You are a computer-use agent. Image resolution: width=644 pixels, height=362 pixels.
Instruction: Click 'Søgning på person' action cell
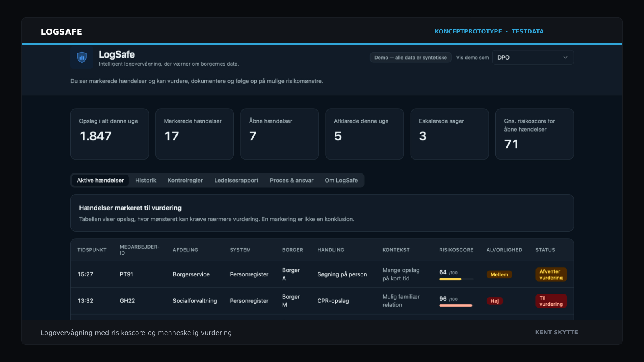coord(342,275)
